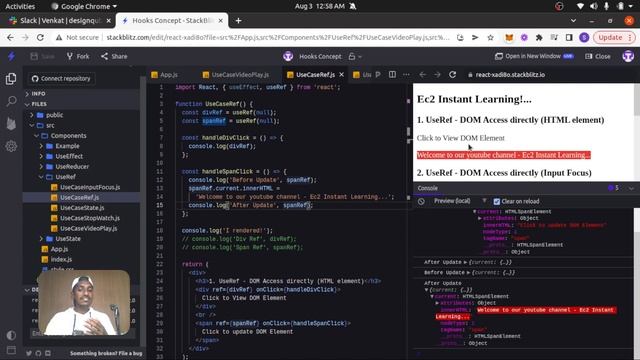Open Ubuntu Activities overview
640x360 pixels.
[x=20, y=6]
